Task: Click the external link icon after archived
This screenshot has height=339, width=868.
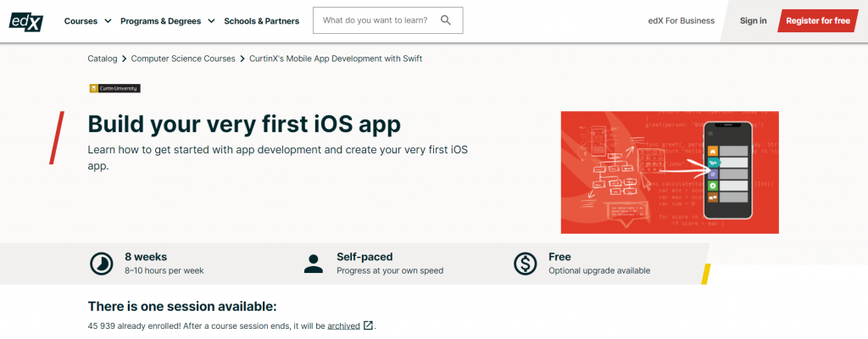Action: (x=368, y=325)
